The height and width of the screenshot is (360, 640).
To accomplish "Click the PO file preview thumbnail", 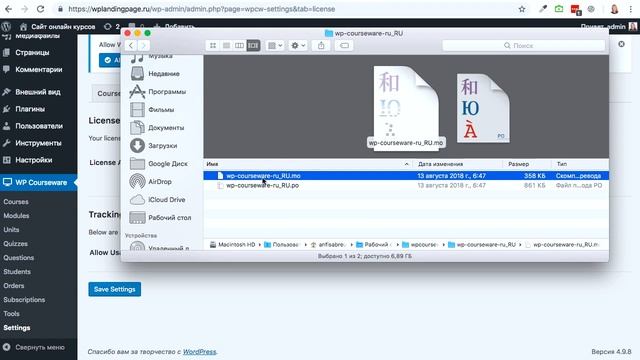I will tap(483, 108).
